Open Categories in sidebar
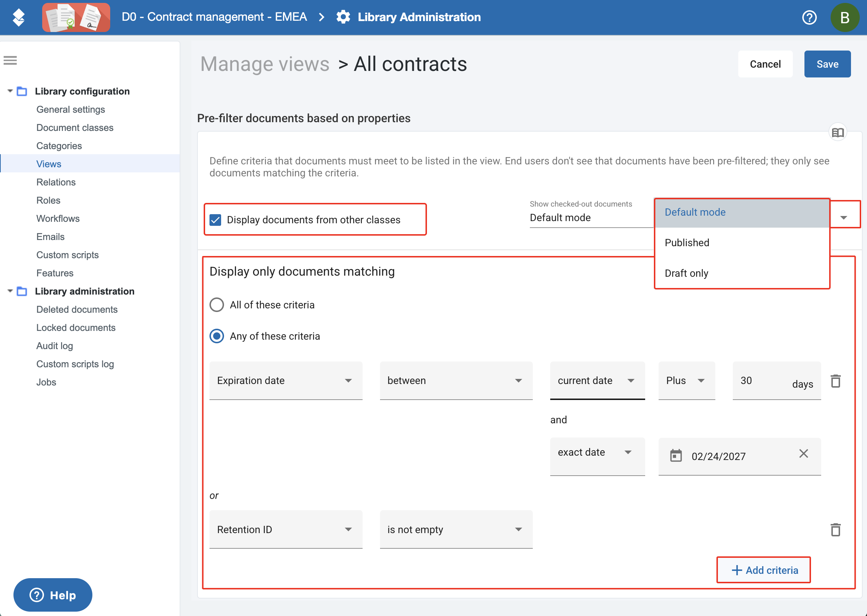Screen dimensions: 867x616 click(59, 146)
